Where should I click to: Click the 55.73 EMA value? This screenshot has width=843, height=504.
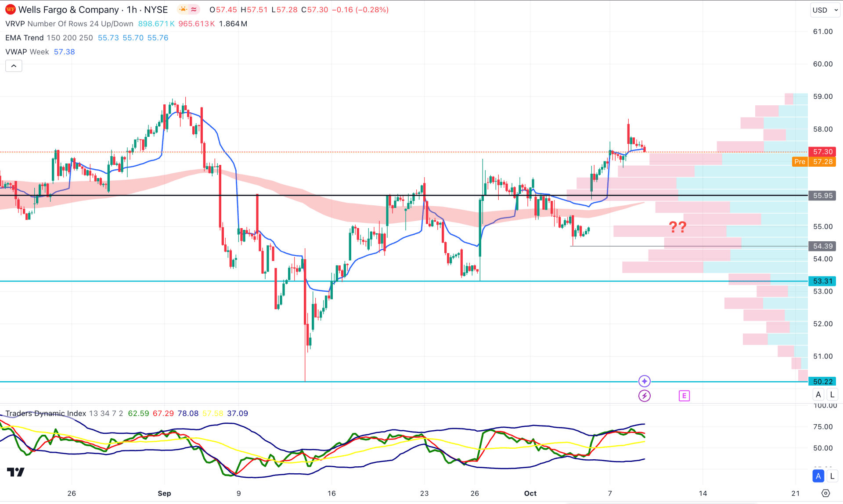[108, 38]
